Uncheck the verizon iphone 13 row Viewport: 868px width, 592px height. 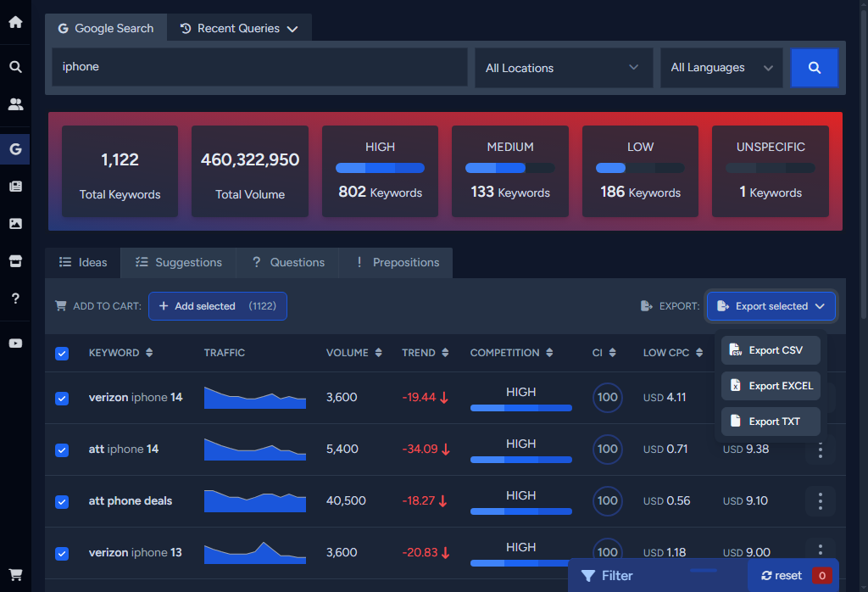click(62, 553)
